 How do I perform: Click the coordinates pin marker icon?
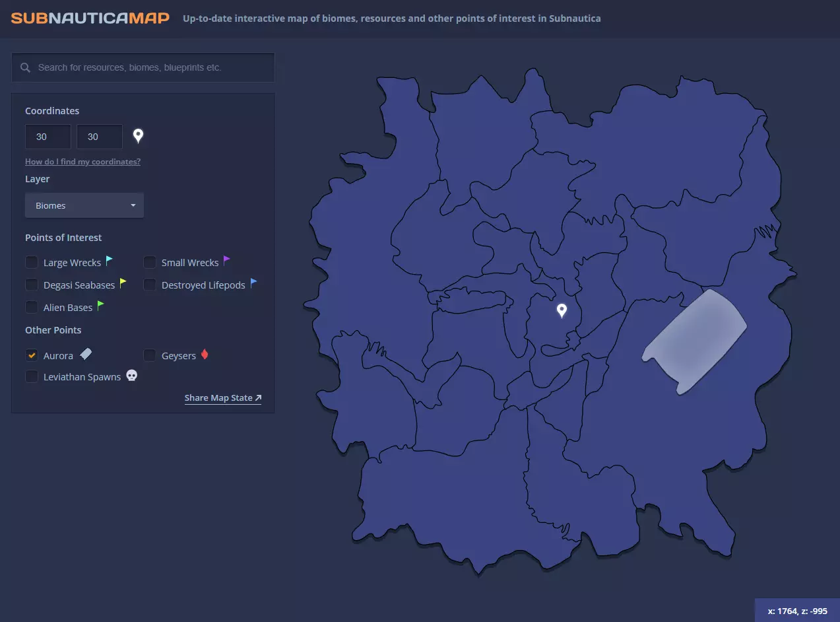coord(138,136)
